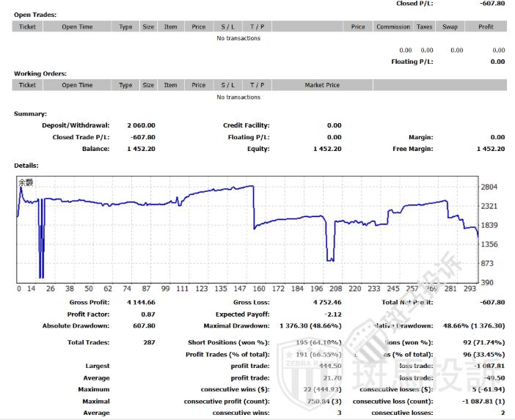This screenshot has height=420, width=515.
Task: Click the Maximal Drawdown value
Action: pos(310,325)
